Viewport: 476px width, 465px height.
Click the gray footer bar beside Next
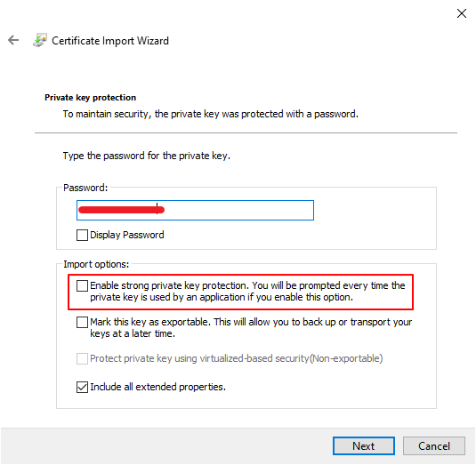[167, 446]
